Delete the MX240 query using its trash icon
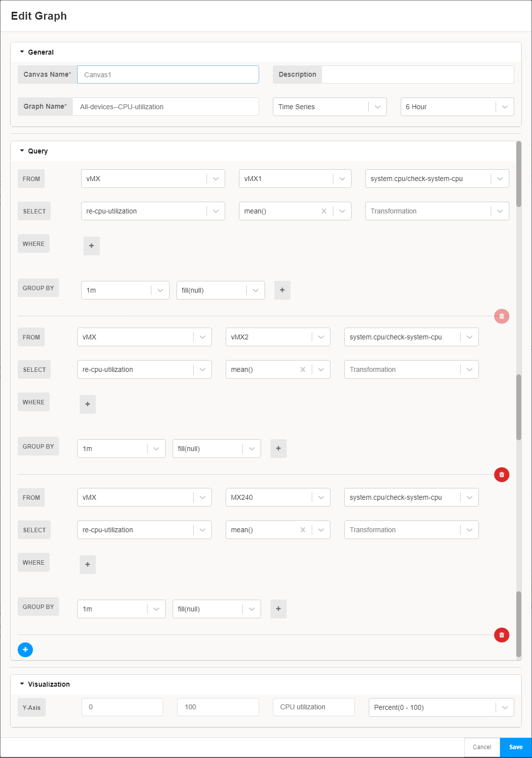Screen dimensions: 532x758 pyautogui.click(x=502, y=635)
